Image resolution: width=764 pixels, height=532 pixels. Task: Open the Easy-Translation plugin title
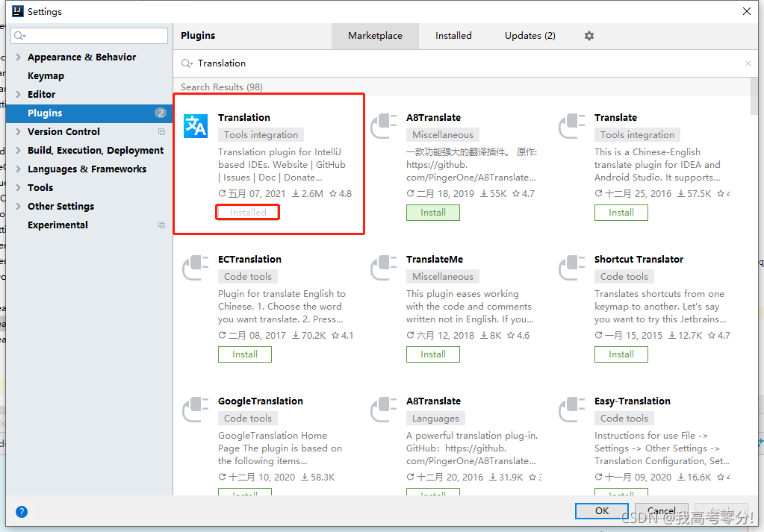coord(632,401)
